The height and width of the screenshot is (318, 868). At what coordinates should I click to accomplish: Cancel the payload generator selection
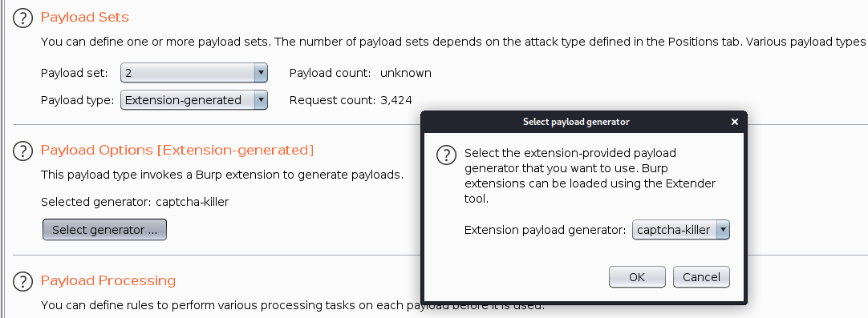coord(701,277)
